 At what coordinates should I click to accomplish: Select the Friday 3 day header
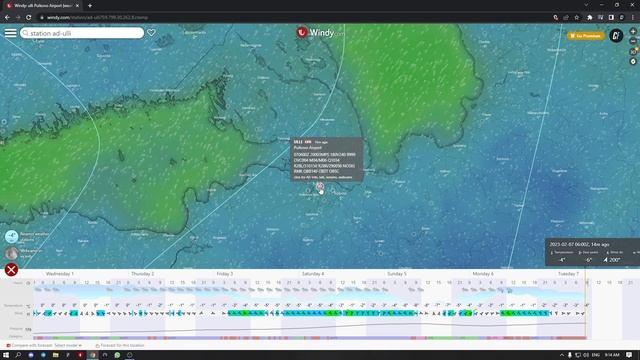[x=225, y=273]
